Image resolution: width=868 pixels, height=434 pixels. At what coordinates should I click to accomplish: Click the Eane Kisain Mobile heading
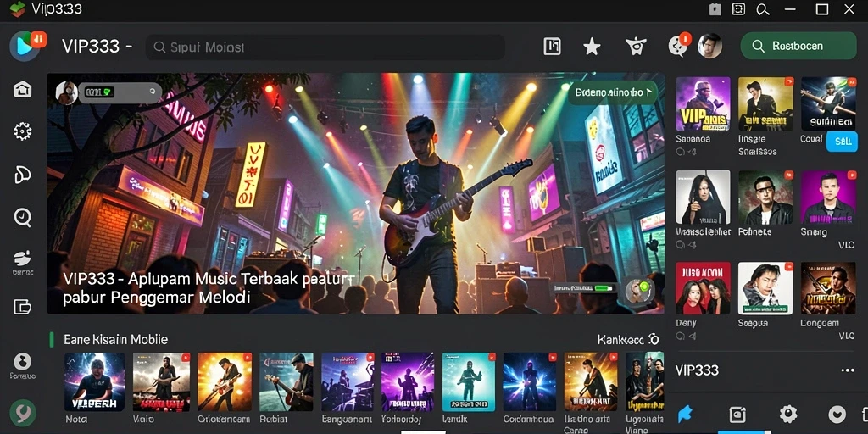pos(115,339)
